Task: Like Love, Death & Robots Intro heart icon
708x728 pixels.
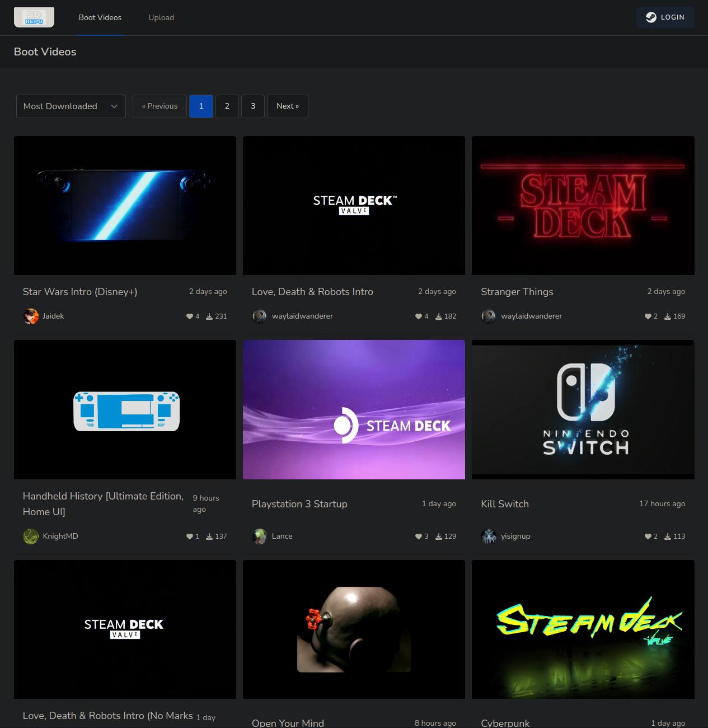Action: (x=419, y=316)
